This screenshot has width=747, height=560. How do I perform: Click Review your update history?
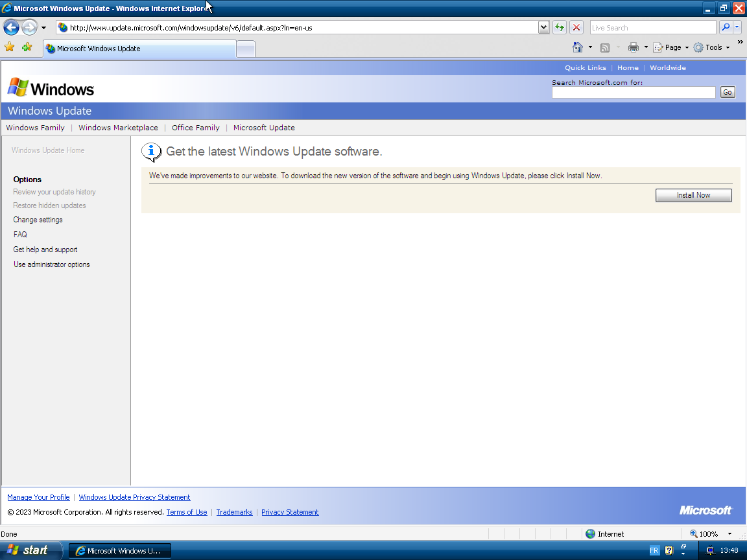pyautogui.click(x=54, y=192)
